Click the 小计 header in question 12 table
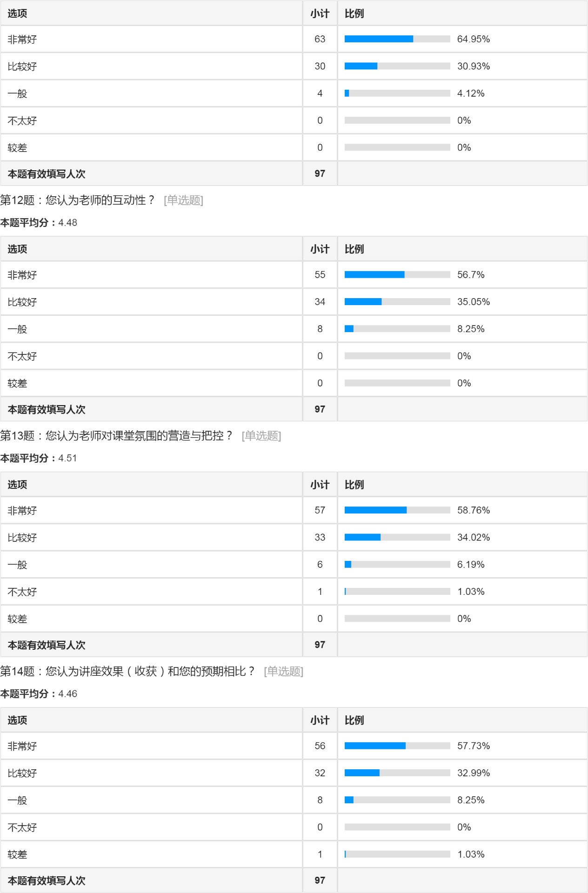The image size is (588, 893). pyautogui.click(x=320, y=249)
